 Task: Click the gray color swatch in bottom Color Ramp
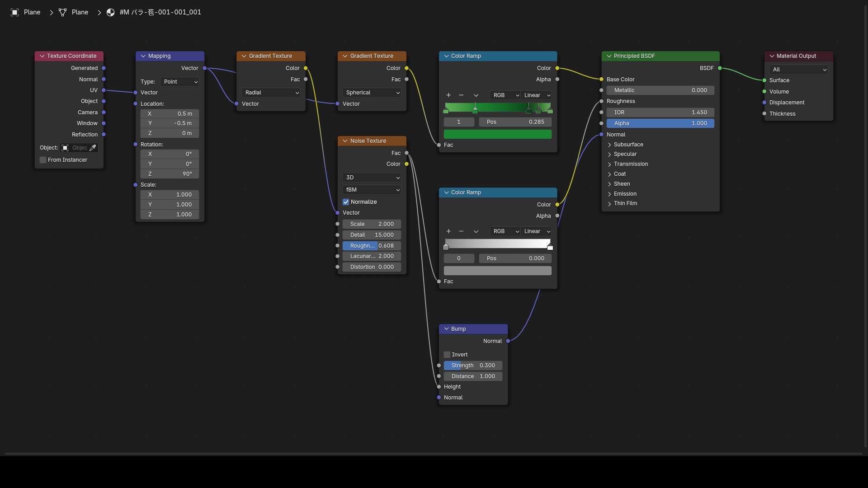[x=498, y=271]
